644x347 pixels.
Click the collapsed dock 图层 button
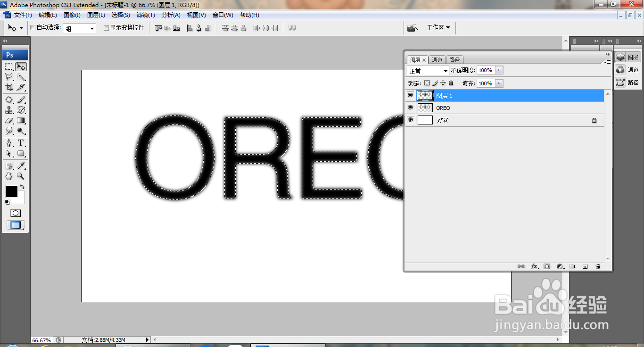coord(628,57)
